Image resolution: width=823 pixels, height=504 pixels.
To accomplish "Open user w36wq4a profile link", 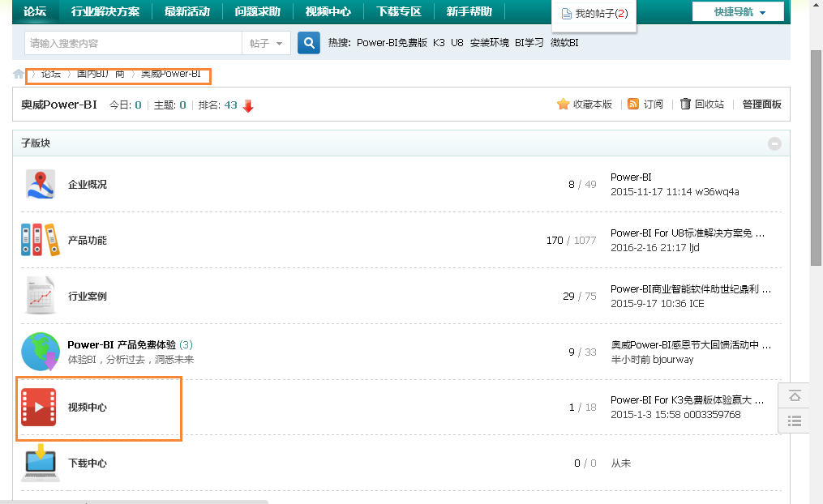I will [x=717, y=192].
